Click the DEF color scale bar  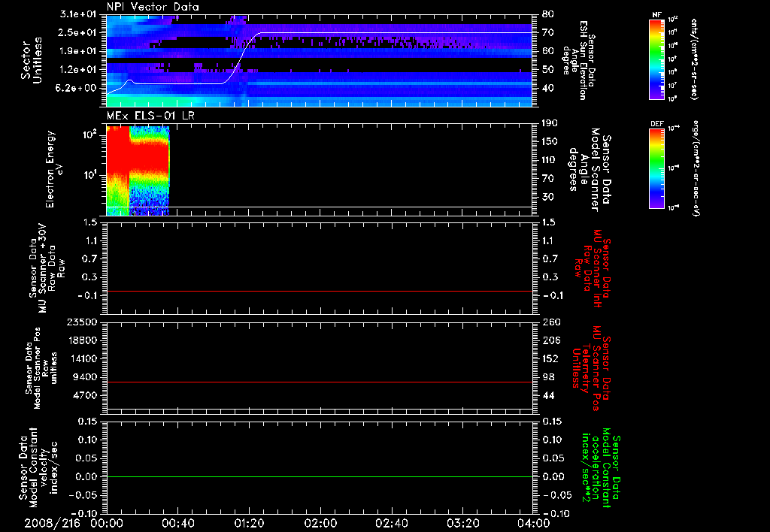657,169
